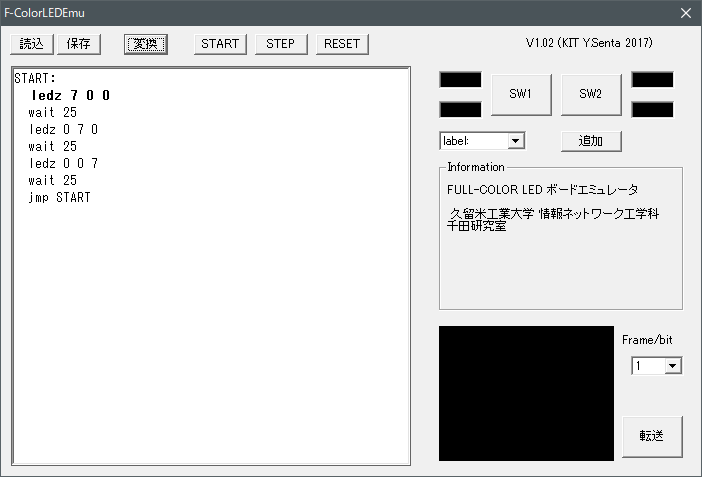
Task: Start the emulation with START button
Action: pyautogui.click(x=220, y=44)
